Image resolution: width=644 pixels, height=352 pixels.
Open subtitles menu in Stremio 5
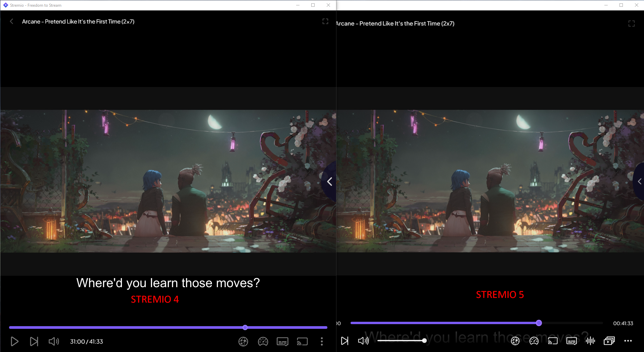pyautogui.click(x=571, y=341)
